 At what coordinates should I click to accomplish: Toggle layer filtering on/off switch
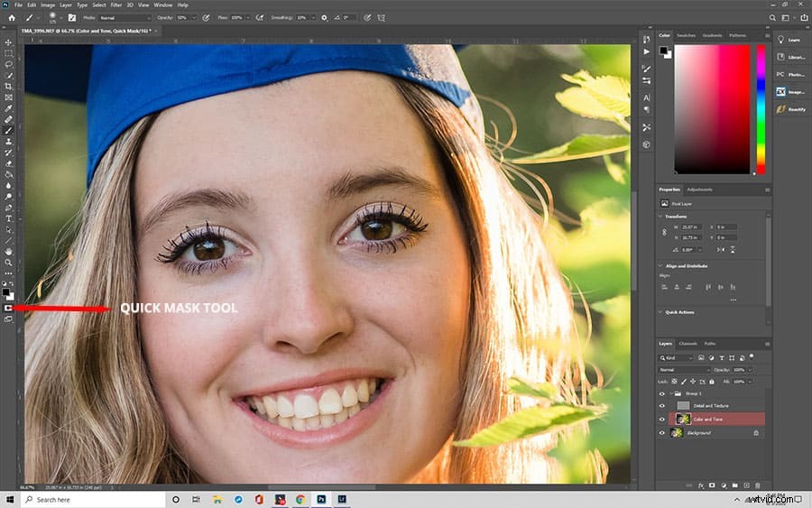(x=752, y=356)
